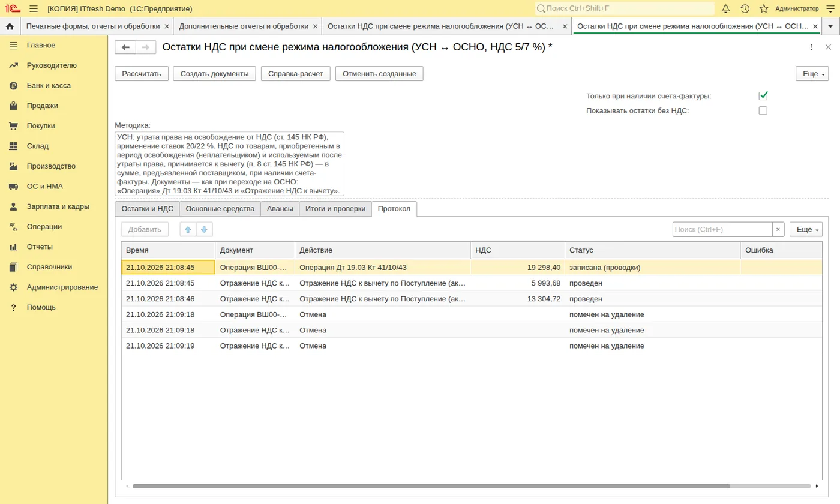Screen dimensions: 840x504
Task: Go to the home page icon
Action: pyautogui.click(x=10, y=26)
